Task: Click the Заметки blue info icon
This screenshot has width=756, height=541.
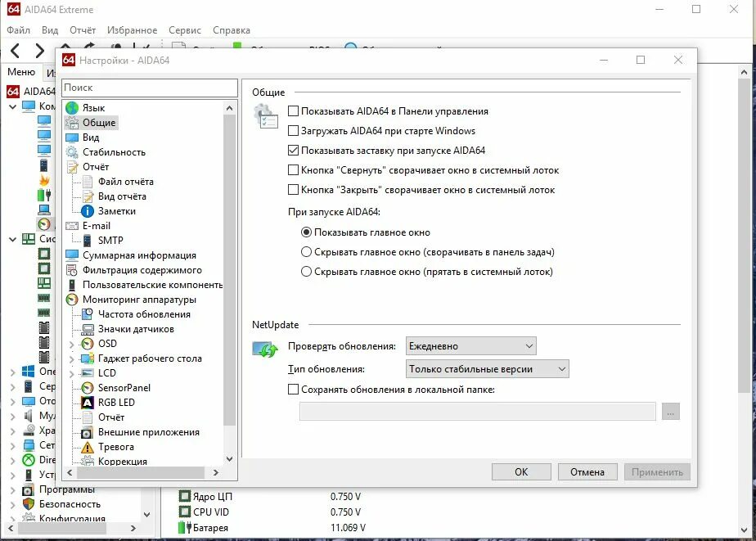Action: [x=88, y=211]
